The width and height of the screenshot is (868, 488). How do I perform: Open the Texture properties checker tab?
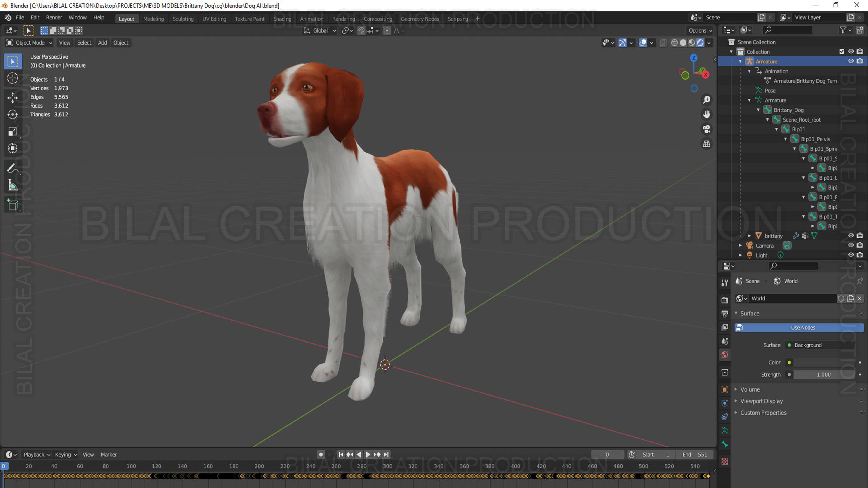pos(724,461)
